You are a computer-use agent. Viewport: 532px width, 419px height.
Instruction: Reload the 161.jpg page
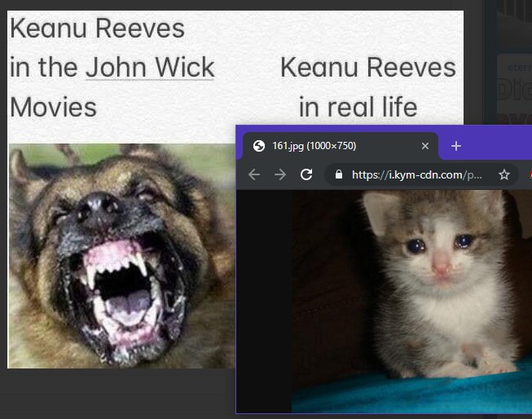click(x=306, y=174)
